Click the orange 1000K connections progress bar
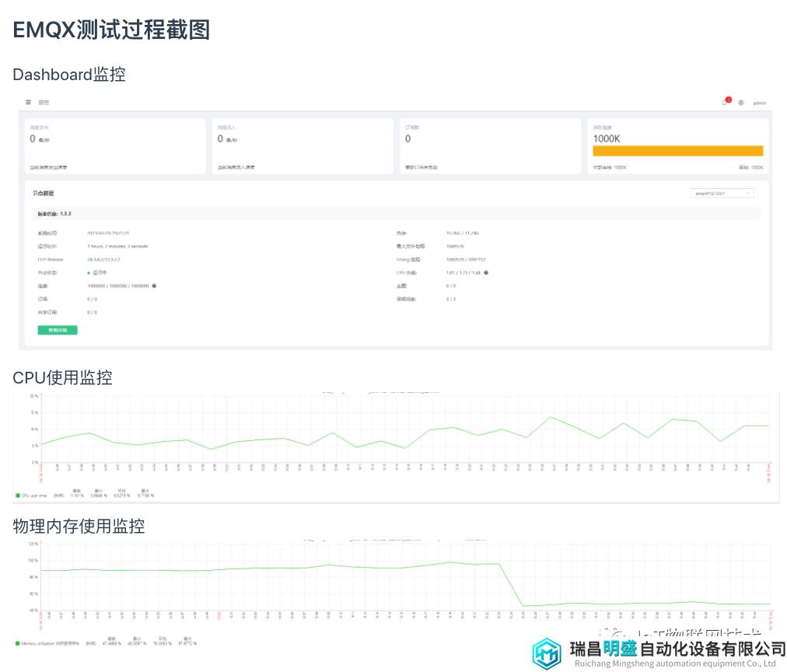Screen dimensions: 787x672 click(677, 151)
